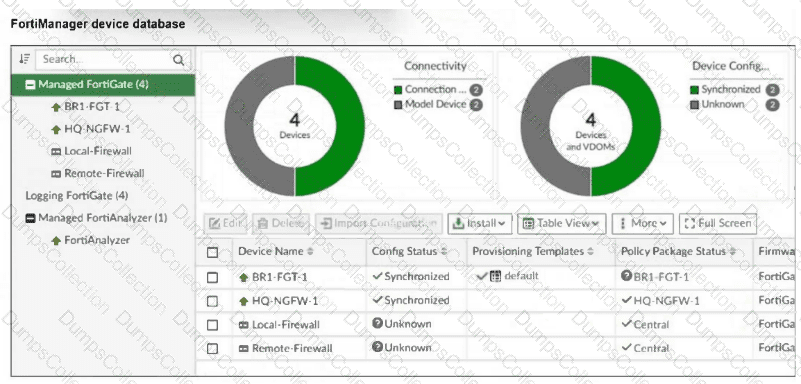
Task: Select Logging FortiGate (4) in sidebar
Action: pos(77,196)
